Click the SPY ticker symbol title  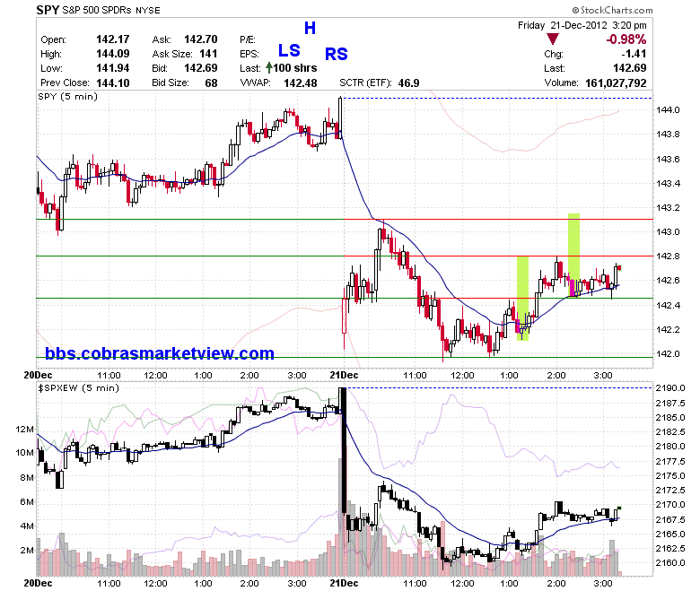(x=48, y=10)
